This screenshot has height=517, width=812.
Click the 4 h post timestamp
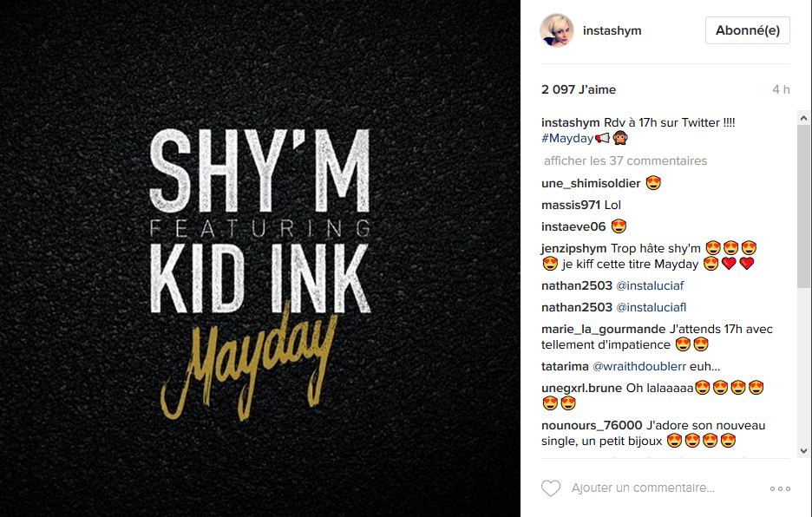(781, 89)
